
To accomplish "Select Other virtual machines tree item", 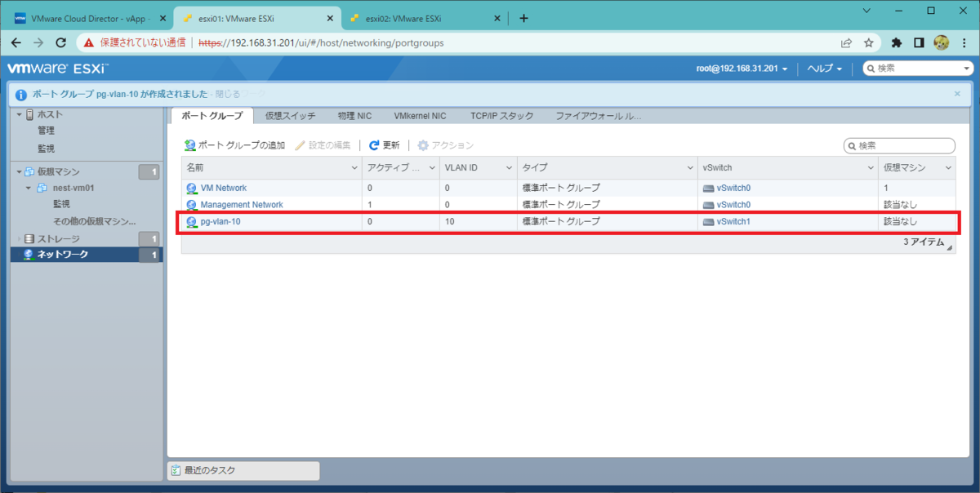I will 94,221.
